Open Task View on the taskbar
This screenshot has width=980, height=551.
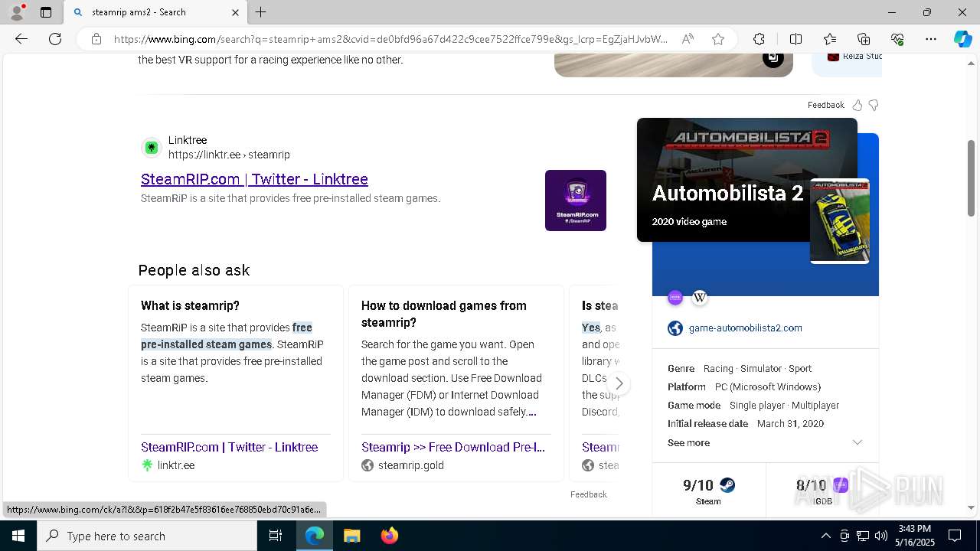pos(276,536)
